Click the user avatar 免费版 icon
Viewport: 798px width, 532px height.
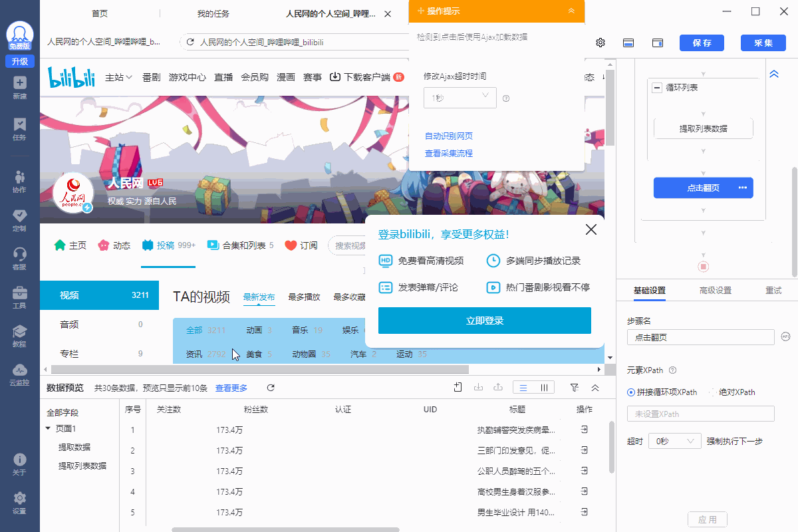pyautogui.click(x=19, y=37)
